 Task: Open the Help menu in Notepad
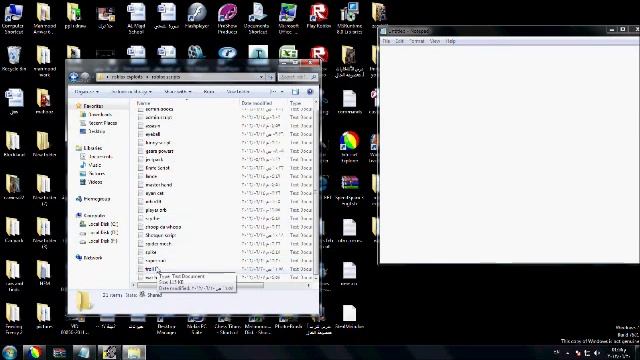coord(451,41)
